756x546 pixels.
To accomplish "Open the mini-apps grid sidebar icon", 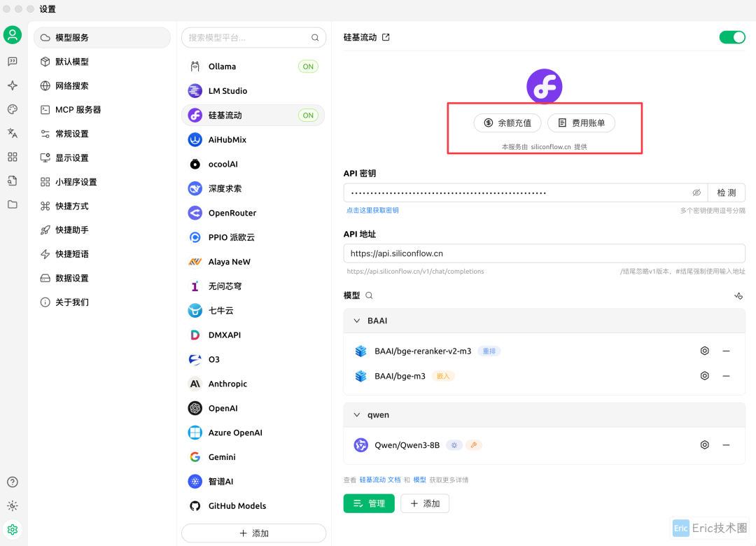I will (x=13, y=157).
